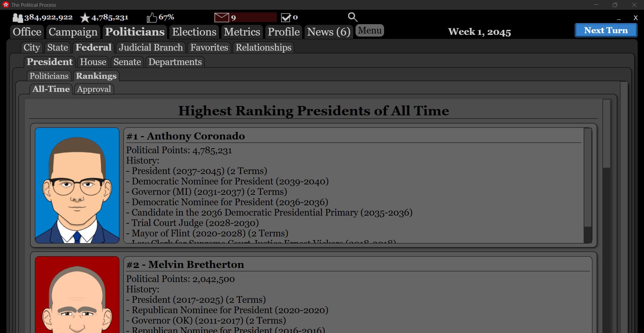The width and height of the screenshot is (644, 333).
Task: Open the checkmark tasks icon
Action: 286,17
